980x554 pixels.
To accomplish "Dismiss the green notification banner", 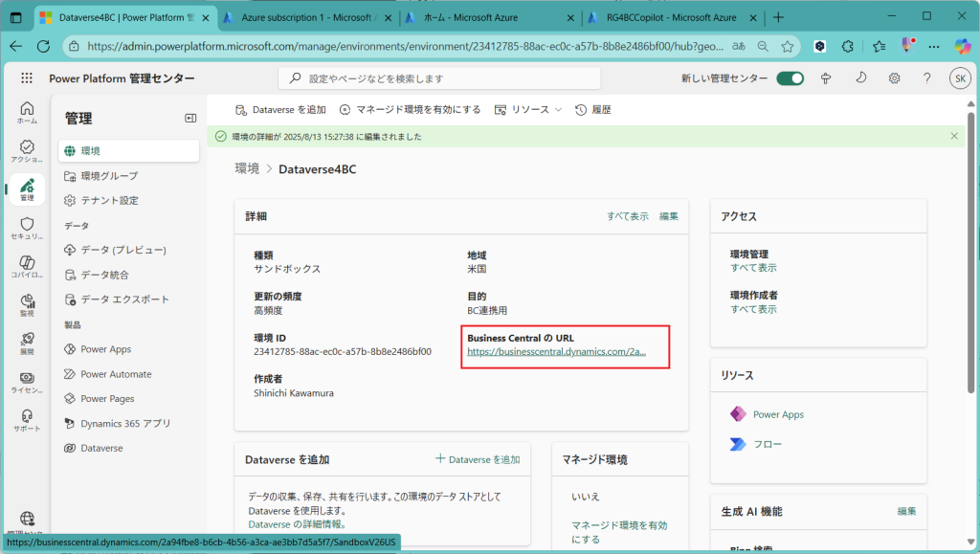I will [x=954, y=136].
